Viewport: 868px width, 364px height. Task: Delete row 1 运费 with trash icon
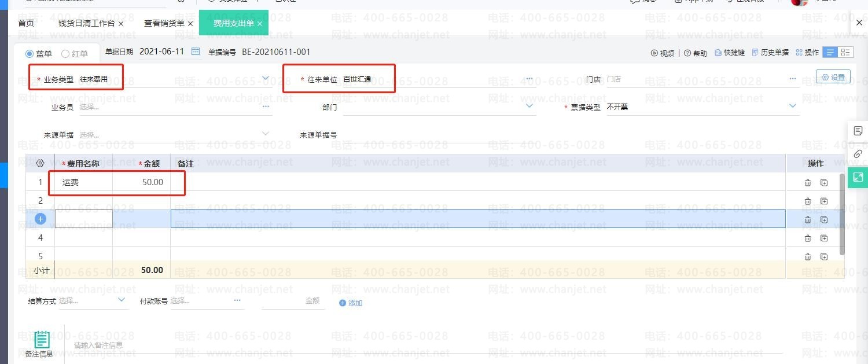[808, 183]
